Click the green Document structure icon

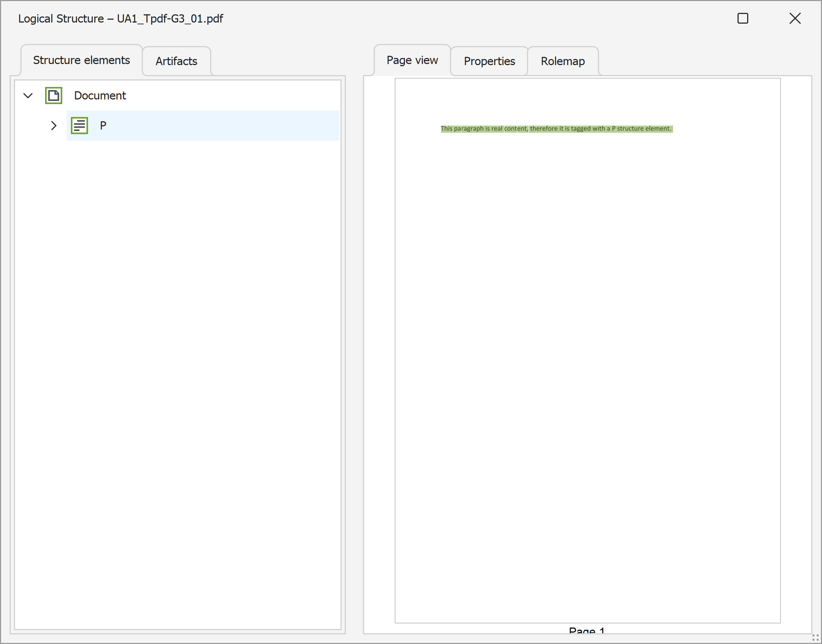(x=54, y=96)
